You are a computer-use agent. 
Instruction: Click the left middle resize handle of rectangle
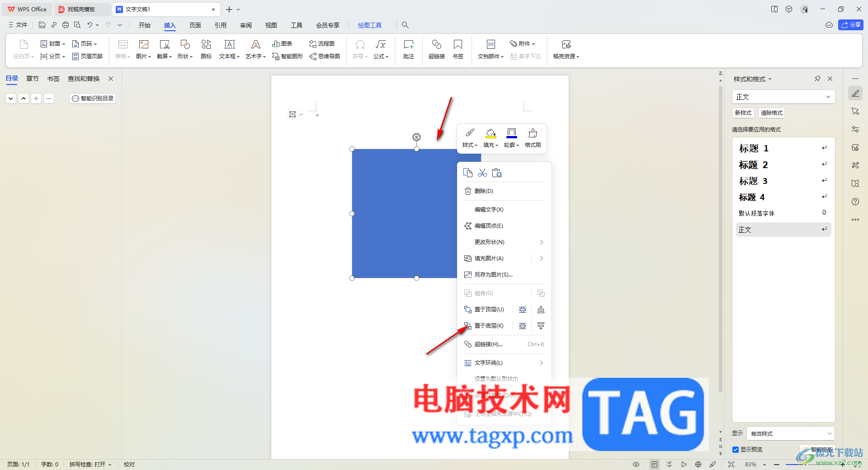coord(352,213)
